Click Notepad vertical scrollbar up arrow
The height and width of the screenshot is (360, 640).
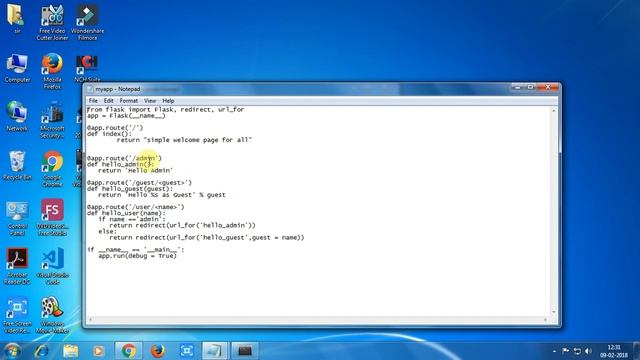(x=554, y=111)
